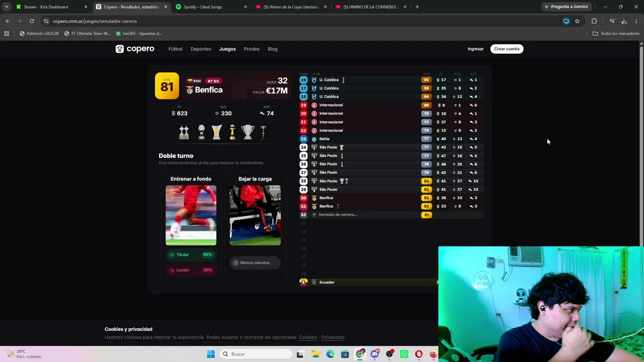This screenshot has width=644, height=362.
Task: Select the age 19 Internacional row
Action: pos(391,105)
